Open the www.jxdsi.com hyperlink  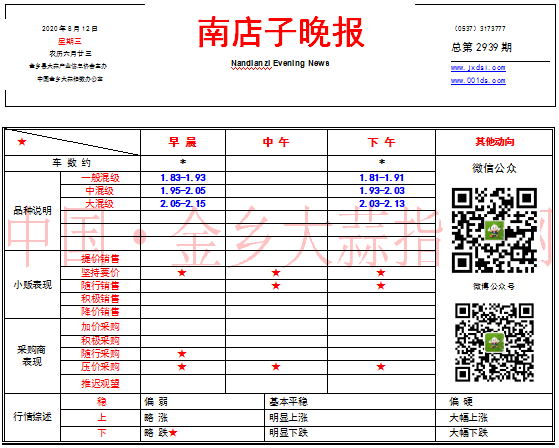pos(478,68)
